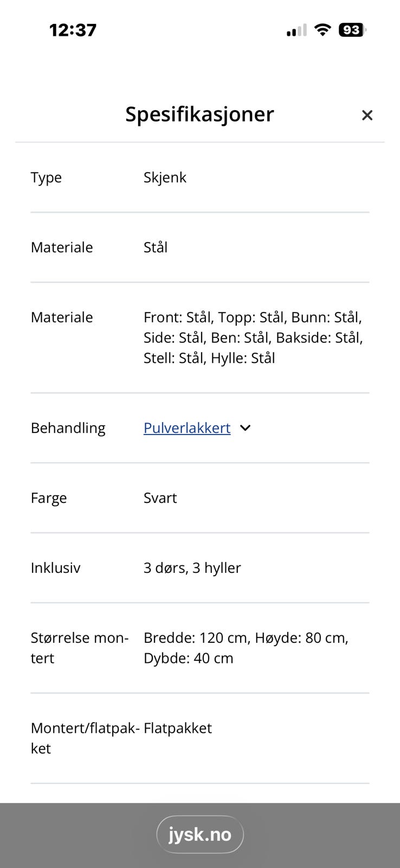Click the Skjenk type value

point(165,177)
